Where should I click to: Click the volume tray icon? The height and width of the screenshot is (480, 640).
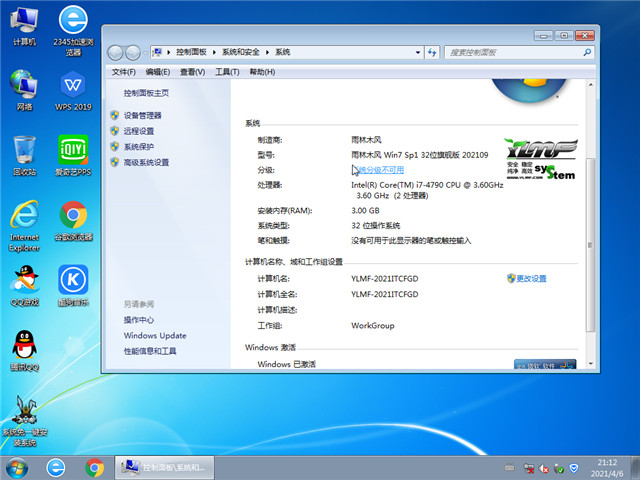click(544, 469)
